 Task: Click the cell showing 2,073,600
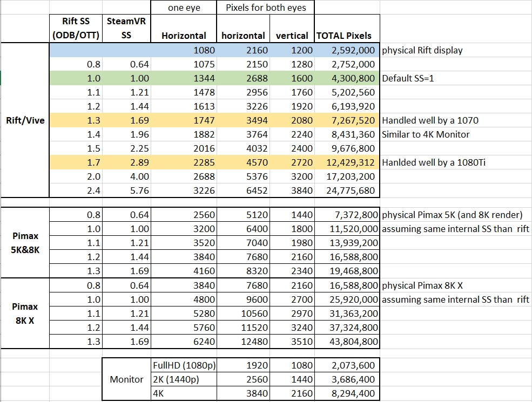(347, 365)
